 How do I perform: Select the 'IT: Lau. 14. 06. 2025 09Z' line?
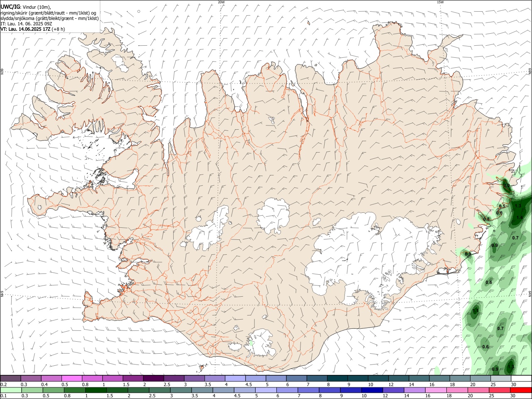pos(26,24)
